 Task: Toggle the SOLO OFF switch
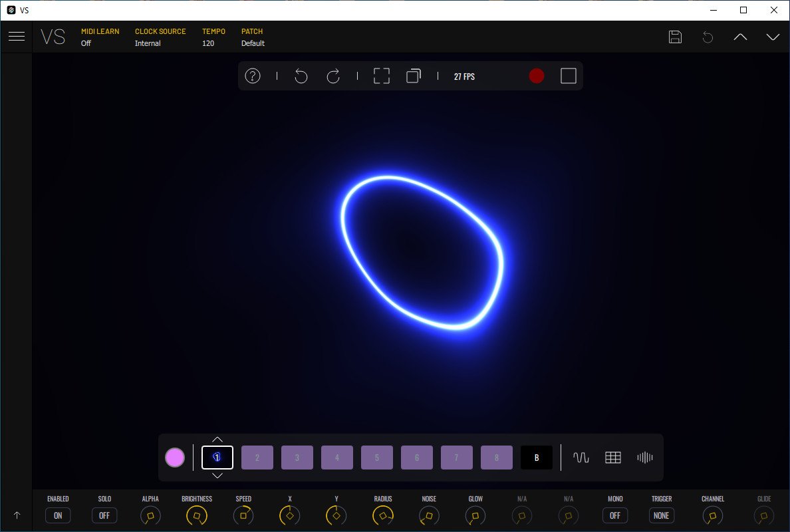(x=104, y=515)
